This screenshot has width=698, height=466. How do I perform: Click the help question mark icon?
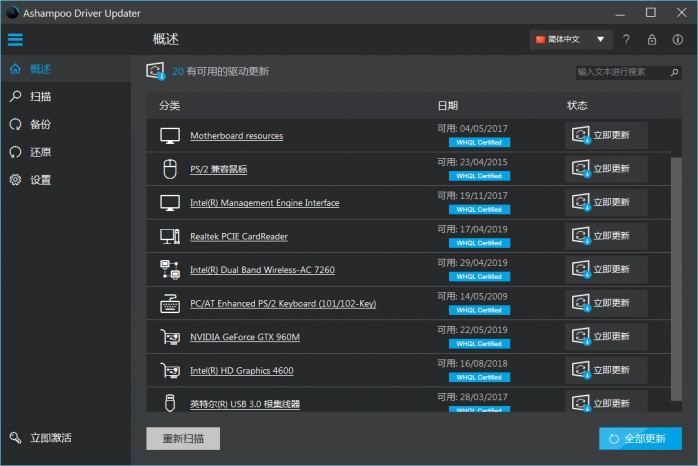pos(626,40)
